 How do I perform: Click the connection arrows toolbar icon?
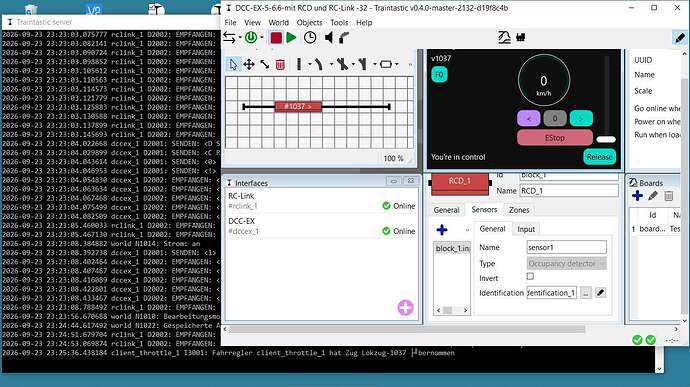pyautogui.click(x=229, y=38)
